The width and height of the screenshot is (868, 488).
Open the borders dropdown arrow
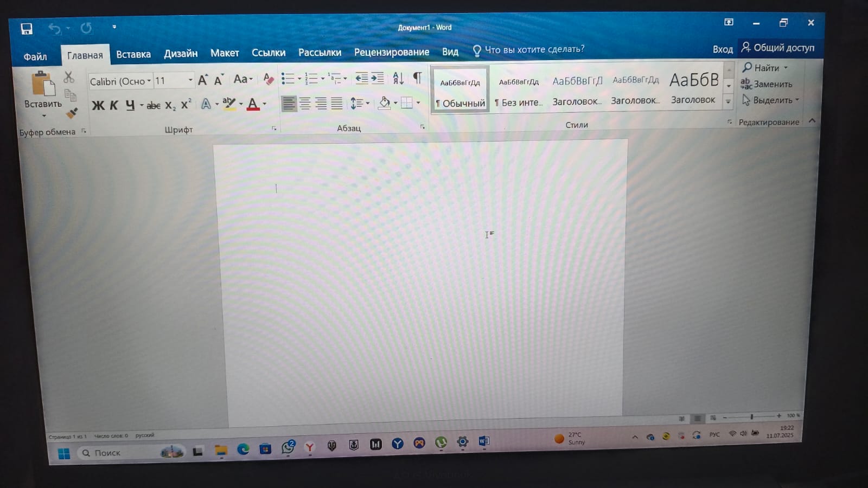418,102
